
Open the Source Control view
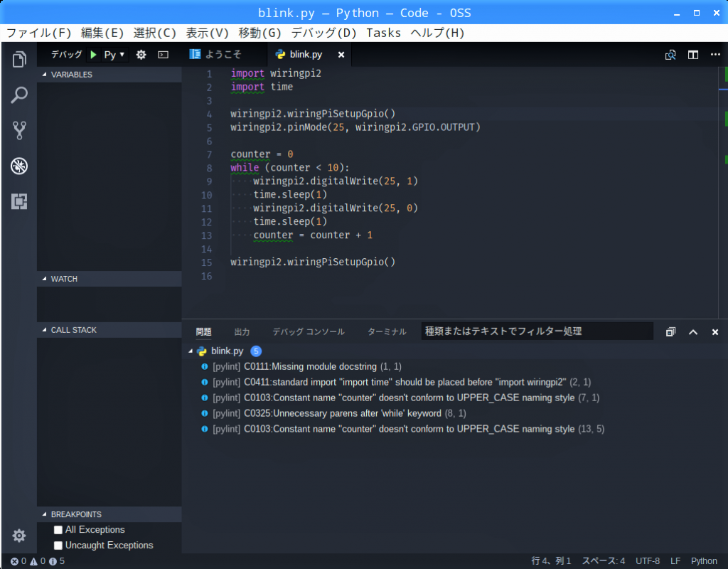pos(19,131)
